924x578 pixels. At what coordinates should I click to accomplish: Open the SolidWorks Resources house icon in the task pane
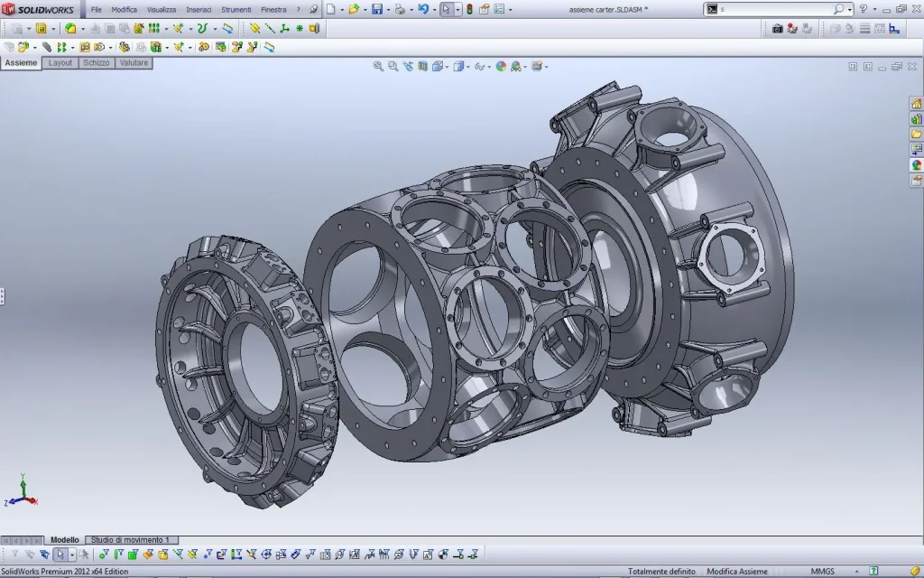[x=917, y=104]
